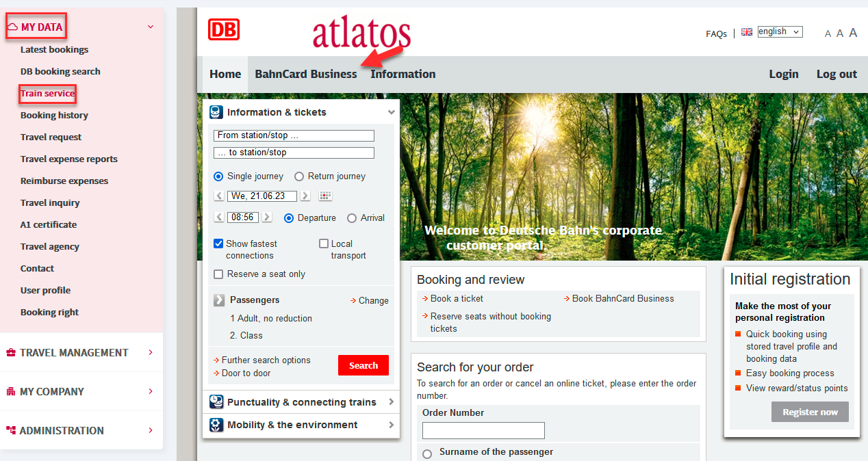Click the Travel Management briefcase icon

click(11, 353)
